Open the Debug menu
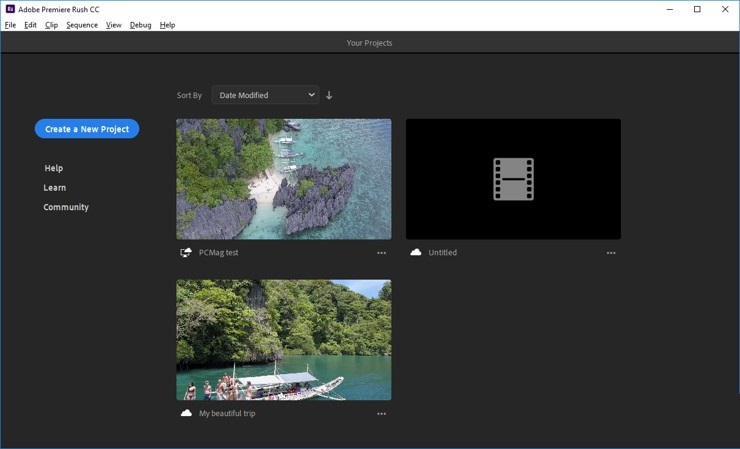The image size is (740, 449). (x=141, y=25)
